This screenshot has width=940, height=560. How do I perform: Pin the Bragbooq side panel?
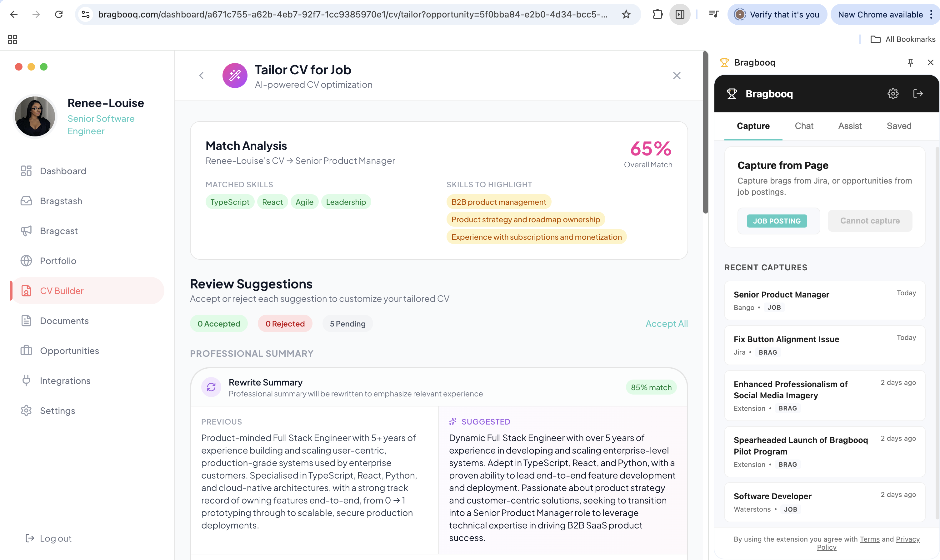(x=910, y=63)
